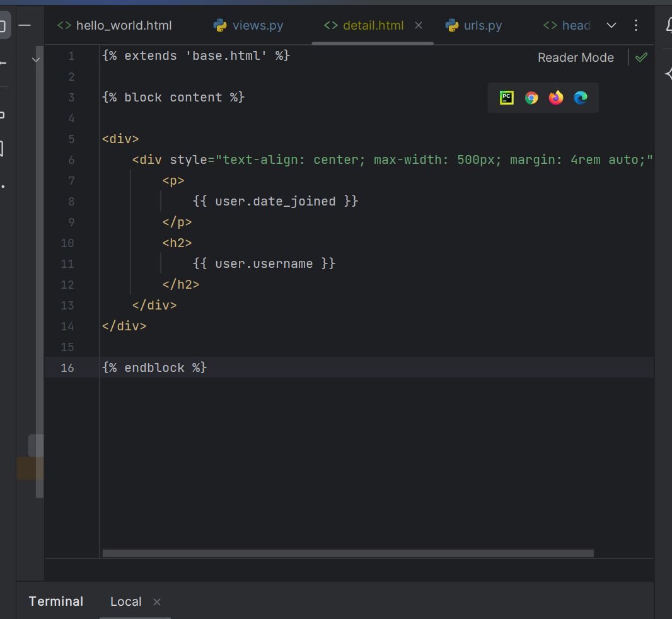Switch to the views.py tab
The image size is (672, 619).
point(248,26)
